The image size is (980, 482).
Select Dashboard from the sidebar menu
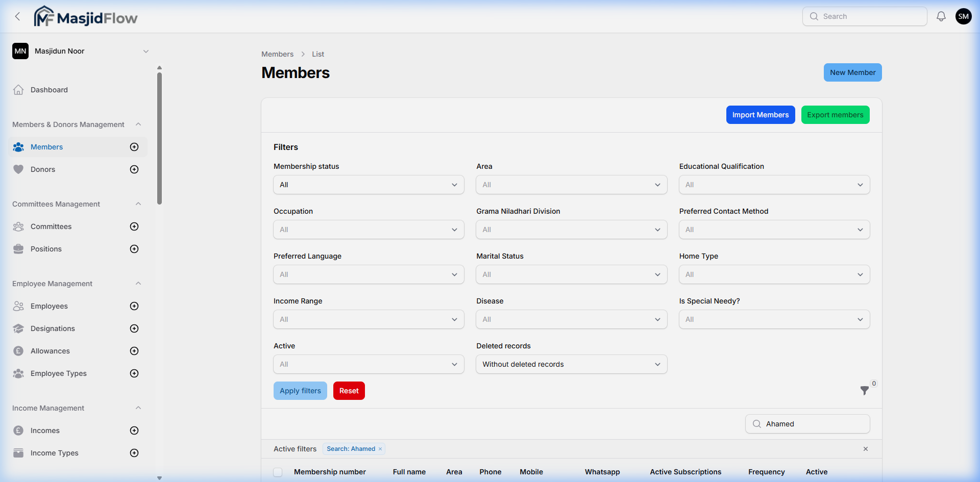[49, 89]
